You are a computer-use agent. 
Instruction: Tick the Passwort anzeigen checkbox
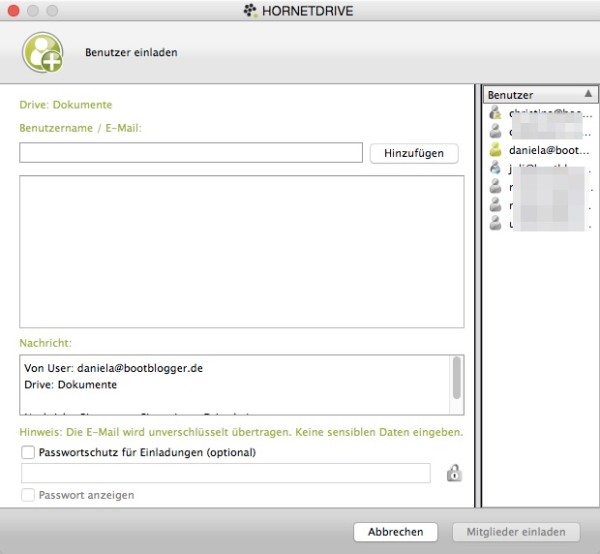28,495
